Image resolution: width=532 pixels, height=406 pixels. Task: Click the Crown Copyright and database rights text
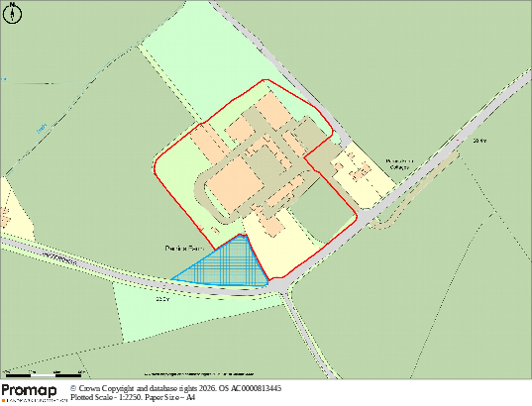[x=175, y=388]
